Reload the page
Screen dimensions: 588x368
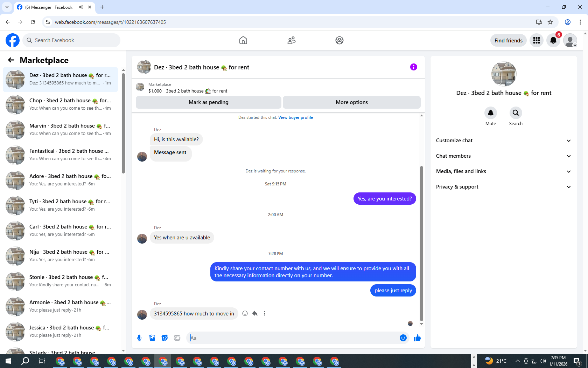pyautogui.click(x=33, y=22)
